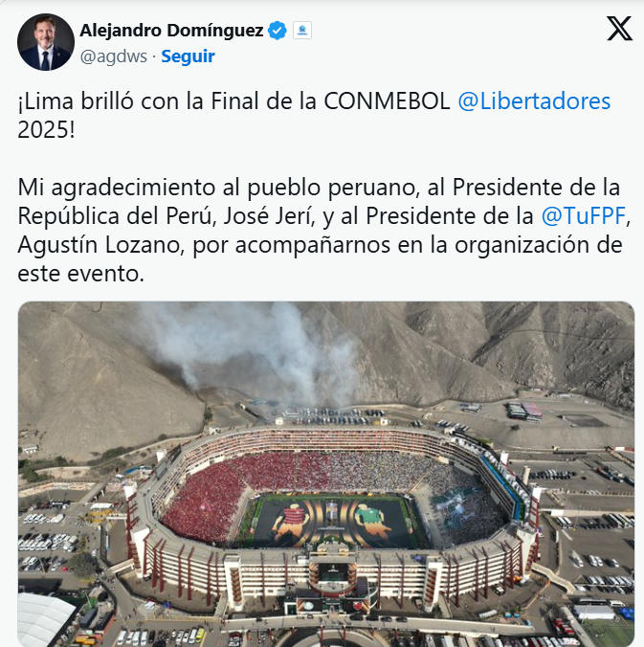Follow the account via Seguir
Viewport: 644px width, 647px height.
pyautogui.click(x=188, y=56)
